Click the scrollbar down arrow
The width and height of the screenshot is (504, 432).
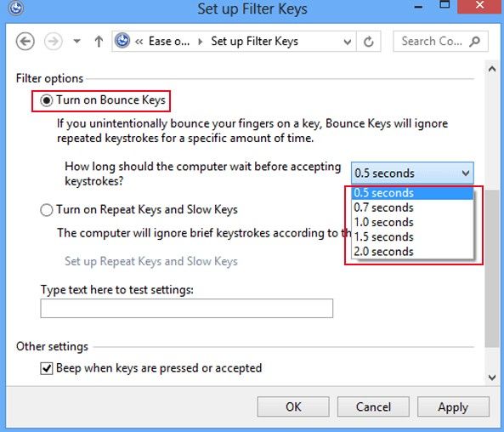[492, 378]
